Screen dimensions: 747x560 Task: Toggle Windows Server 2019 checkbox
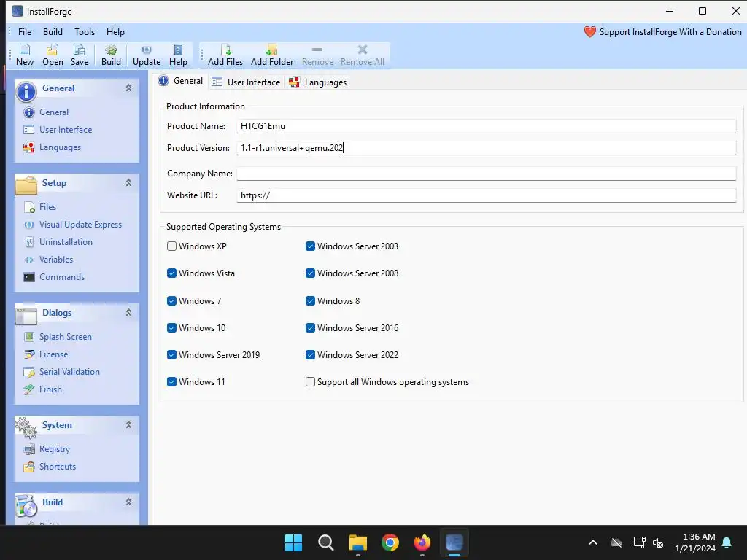coord(172,355)
